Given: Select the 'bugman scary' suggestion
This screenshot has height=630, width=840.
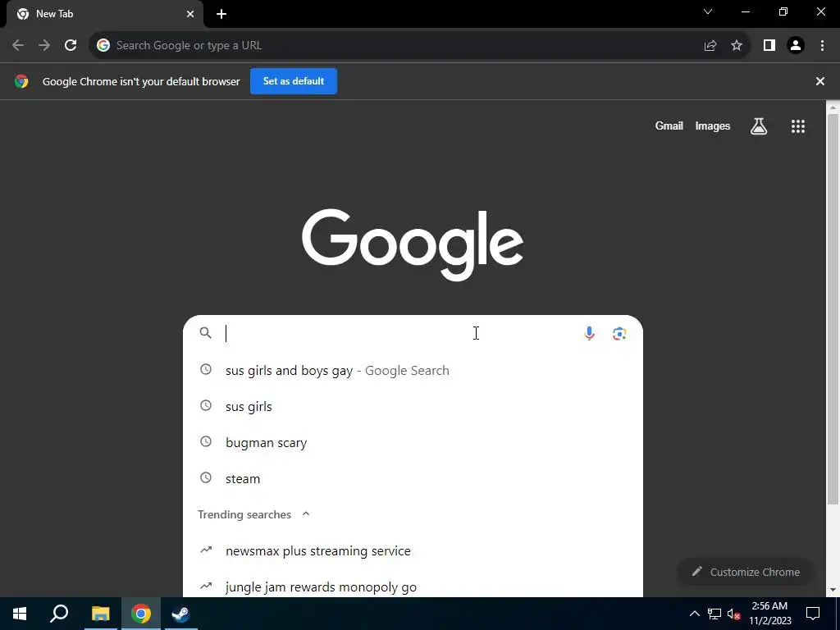Looking at the screenshot, I should (413, 443).
